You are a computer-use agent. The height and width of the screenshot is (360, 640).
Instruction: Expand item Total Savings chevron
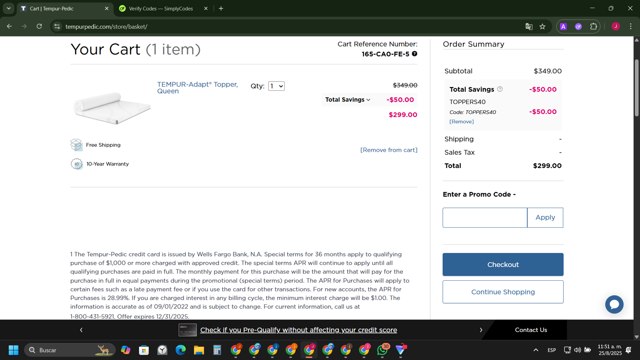(x=368, y=100)
